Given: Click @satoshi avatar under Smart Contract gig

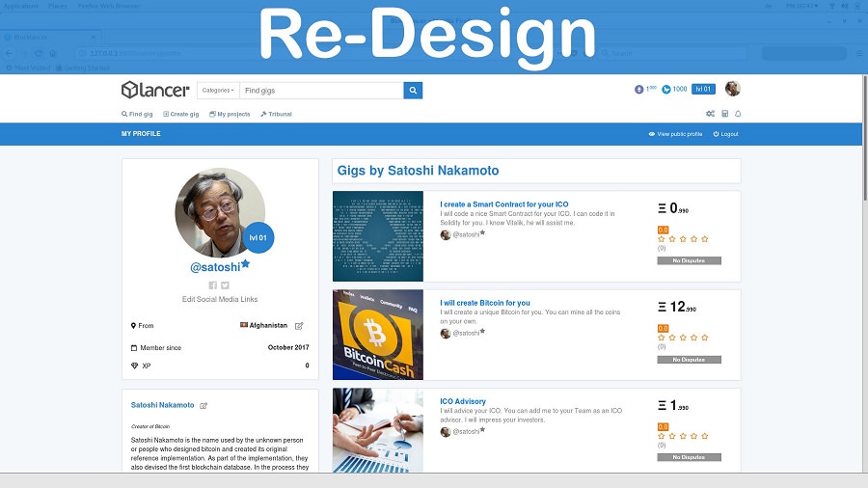Looking at the screenshot, I should [x=445, y=234].
